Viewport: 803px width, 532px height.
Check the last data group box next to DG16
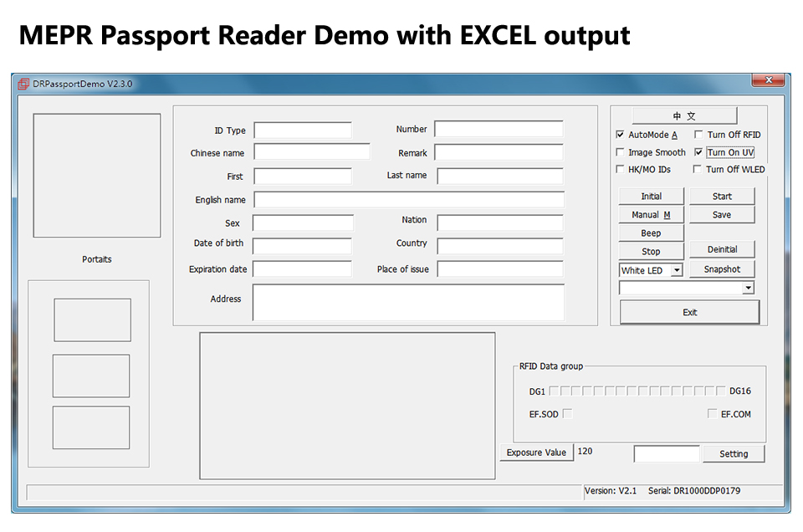click(720, 391)
